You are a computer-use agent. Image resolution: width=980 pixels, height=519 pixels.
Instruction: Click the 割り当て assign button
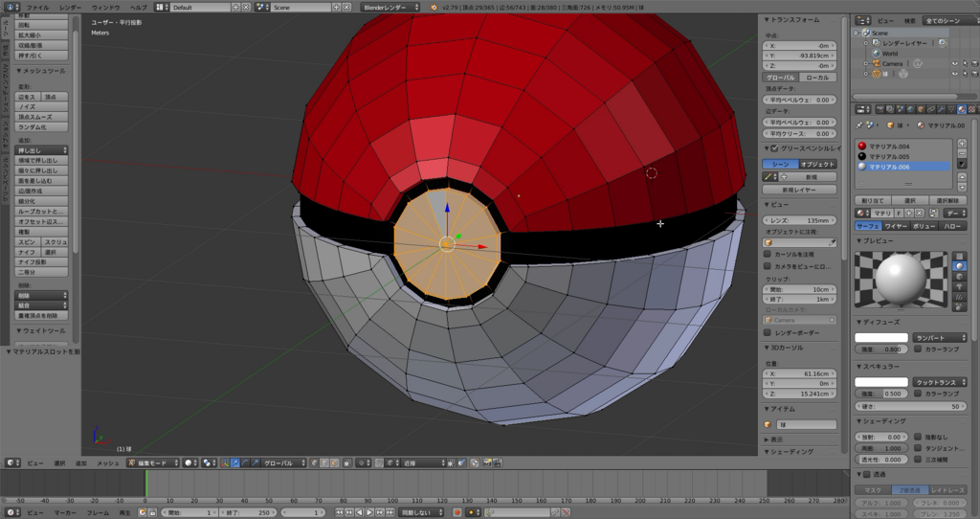point(874,199)
